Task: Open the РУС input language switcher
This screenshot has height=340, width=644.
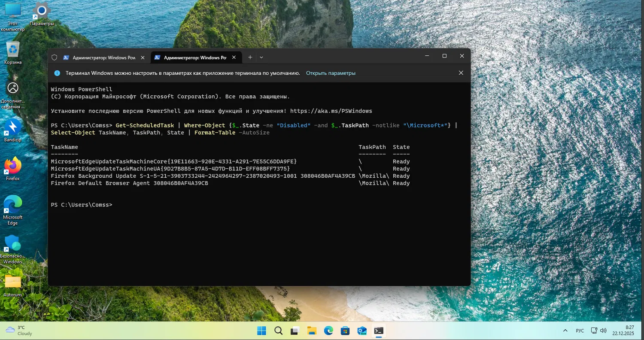Action: tap(580, 331)
